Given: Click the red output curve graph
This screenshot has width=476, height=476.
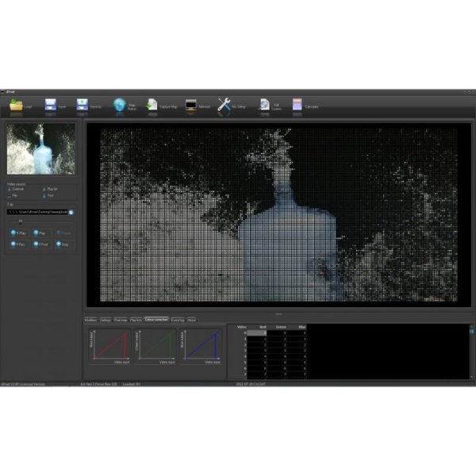Looking at the screenshot, I should [x=110, y=346].
